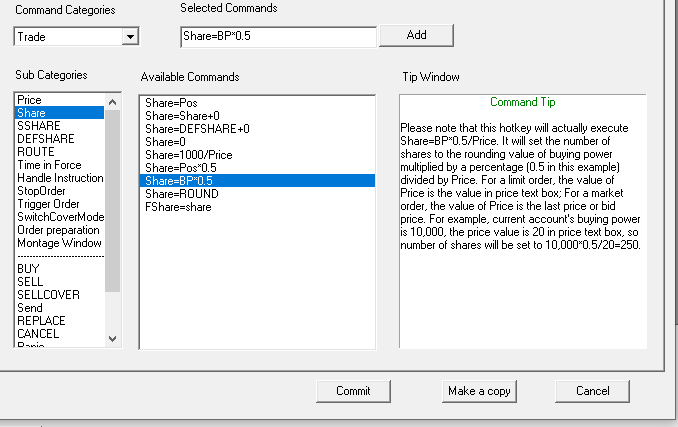Select BUY in Sub Categories list
This screenshot has height=427, width=678.
[29, 269]
